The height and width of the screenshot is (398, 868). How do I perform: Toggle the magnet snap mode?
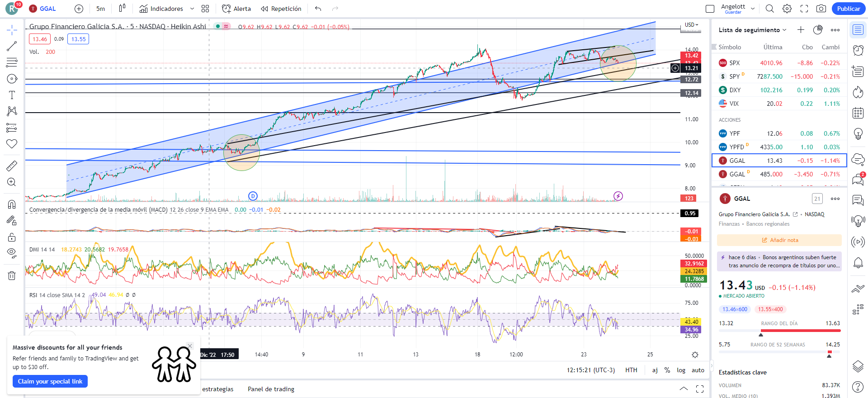(x=12, y=204)
